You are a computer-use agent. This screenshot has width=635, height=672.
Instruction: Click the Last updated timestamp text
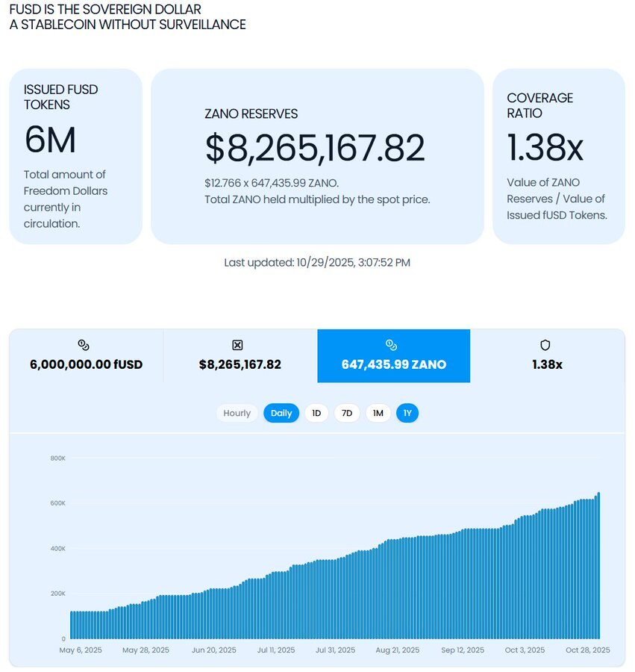(x=317, y=262)
